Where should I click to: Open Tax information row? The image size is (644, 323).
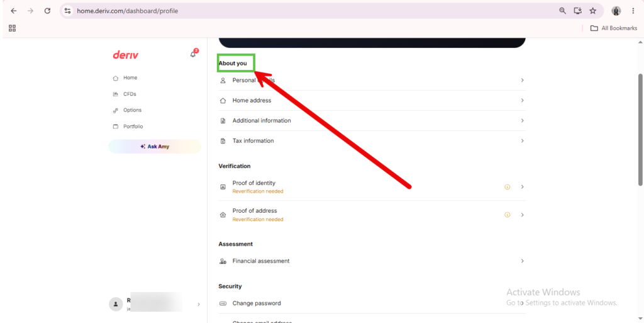click(372, 140)
